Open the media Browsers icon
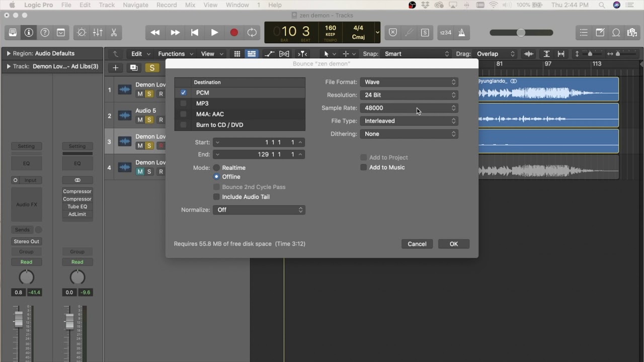 click(632, 33)
